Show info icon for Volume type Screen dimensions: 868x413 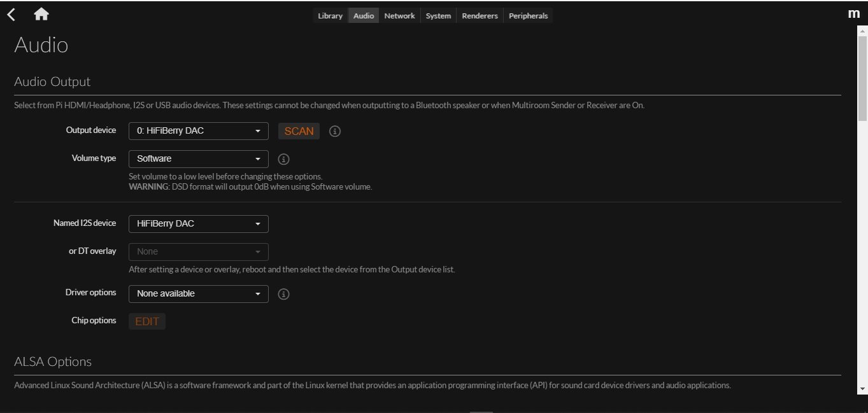point(284,159)
